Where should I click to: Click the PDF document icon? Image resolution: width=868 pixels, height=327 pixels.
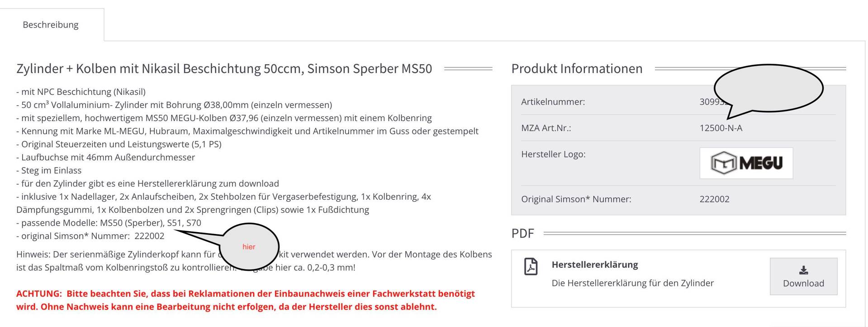pyautogui.click(x=531, y=266)
